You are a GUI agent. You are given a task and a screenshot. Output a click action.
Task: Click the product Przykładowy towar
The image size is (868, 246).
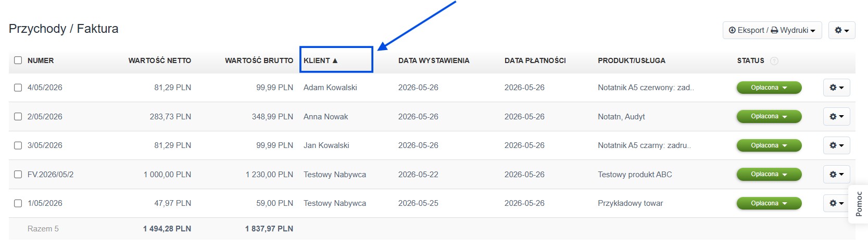[630, 203]
